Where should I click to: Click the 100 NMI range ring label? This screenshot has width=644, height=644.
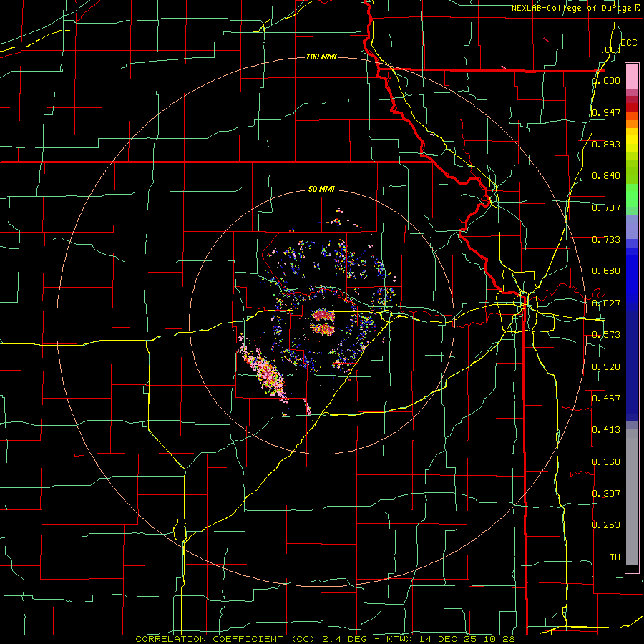[321, 57]
